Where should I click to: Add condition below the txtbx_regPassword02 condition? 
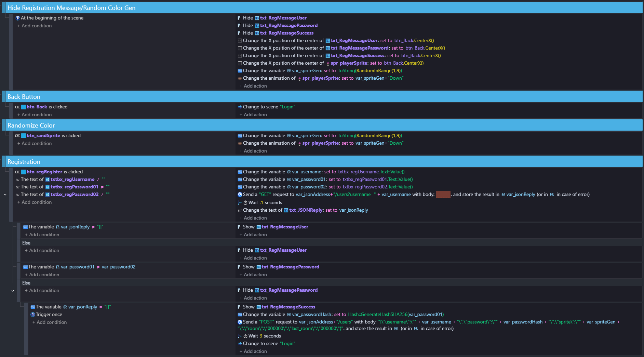35,202
